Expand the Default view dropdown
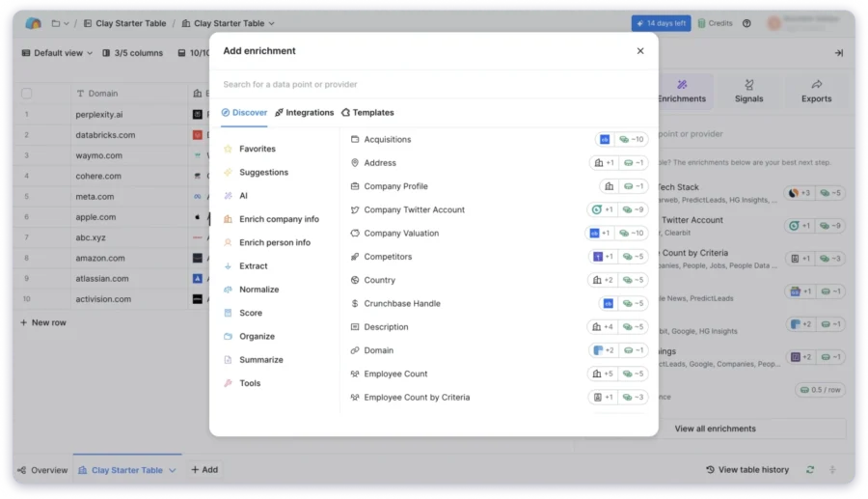Image resolution: width=868 pixels, height=499 pixels. [x=57, y=53]
